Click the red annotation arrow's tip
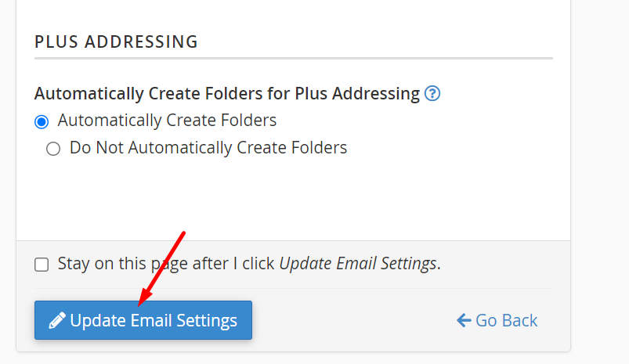629x364 pixels. click(140, 304)
